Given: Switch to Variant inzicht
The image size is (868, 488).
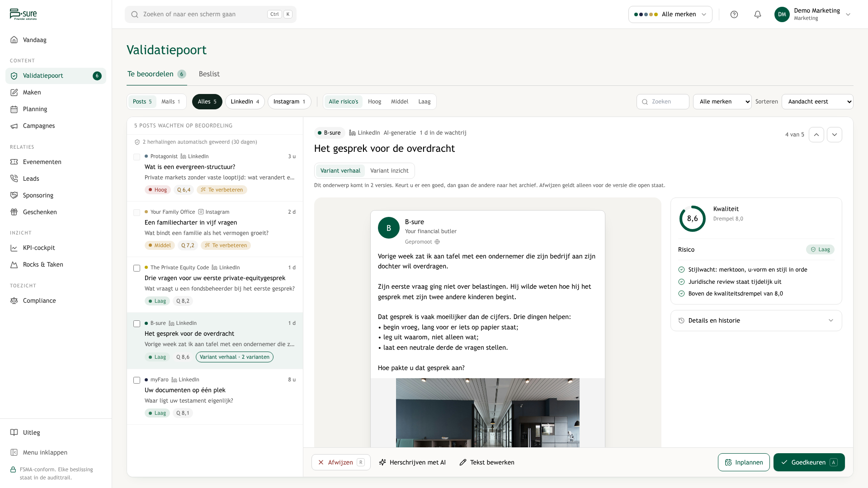Looking at the screenshot, I should [x=389, y=171].
